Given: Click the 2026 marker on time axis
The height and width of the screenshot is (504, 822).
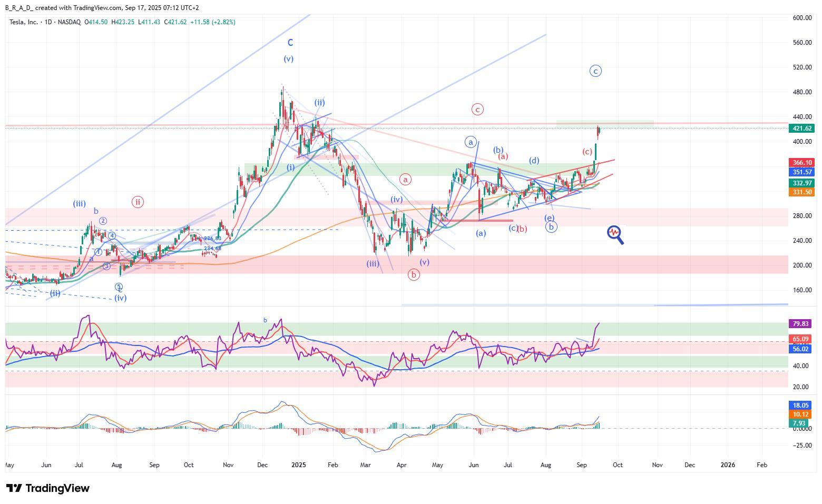Looking at the screenshot, I should click(728, 465).
